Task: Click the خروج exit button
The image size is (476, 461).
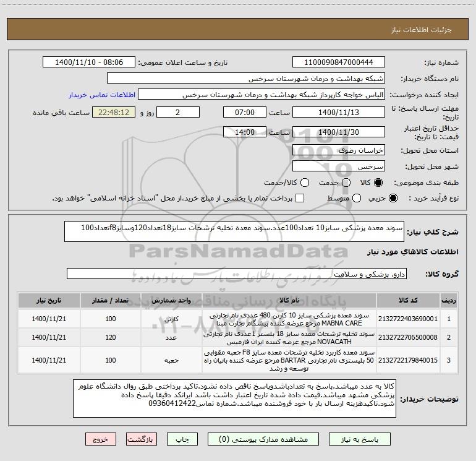Action: click(x=101, y=439)
